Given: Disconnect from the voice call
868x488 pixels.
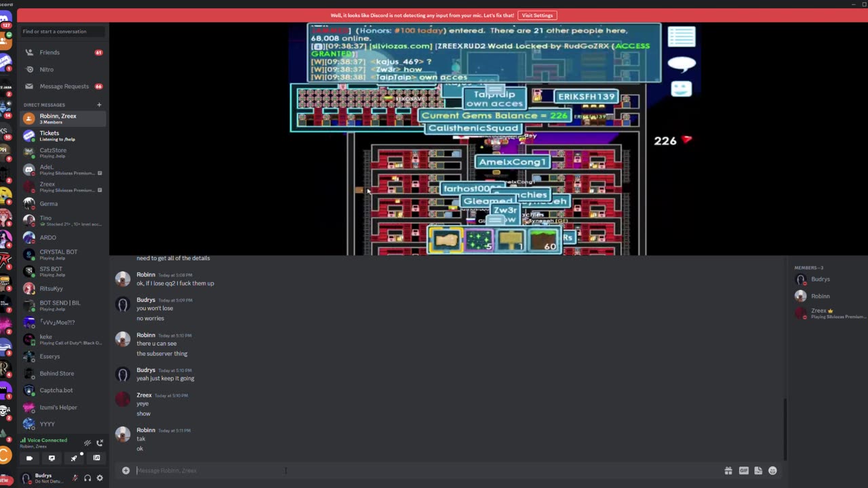Looking at the screenshot, I should [100, 443].
